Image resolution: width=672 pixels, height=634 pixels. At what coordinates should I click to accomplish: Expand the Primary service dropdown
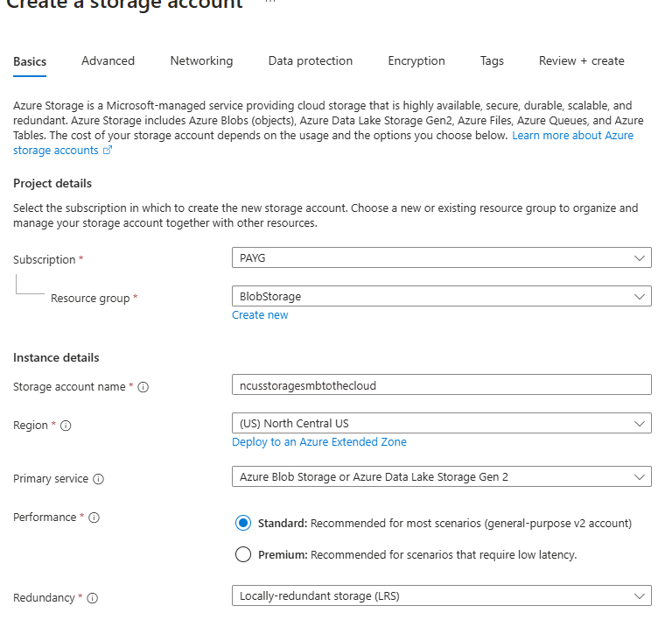tap(441, 477)
